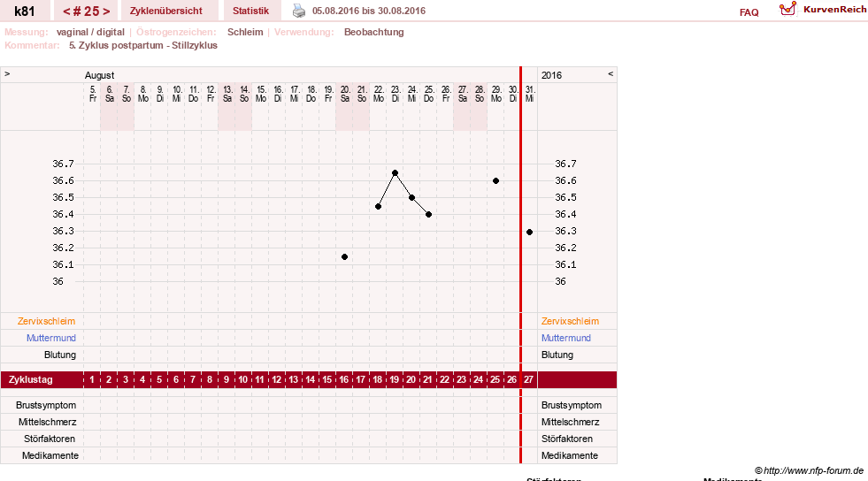Viewport: 868px width, 481px height.
Task: Select the temperature point on 25. Do
Action: (x=429, y=215)
